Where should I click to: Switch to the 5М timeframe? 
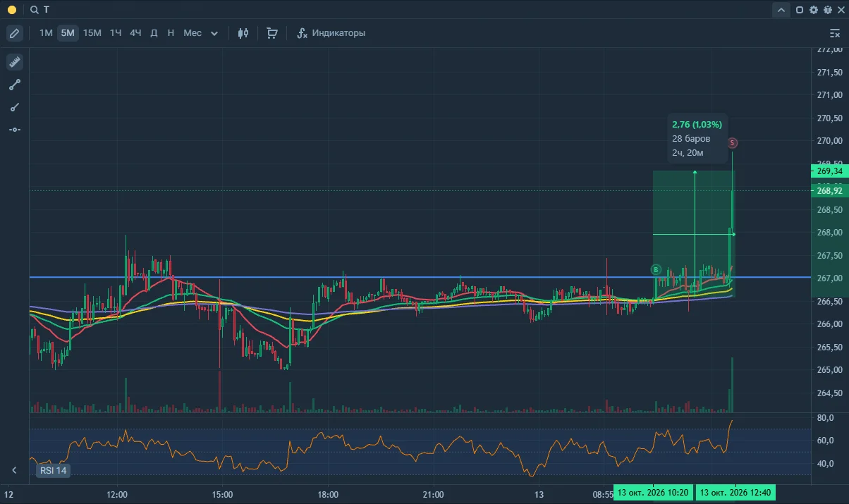point(68,33)
